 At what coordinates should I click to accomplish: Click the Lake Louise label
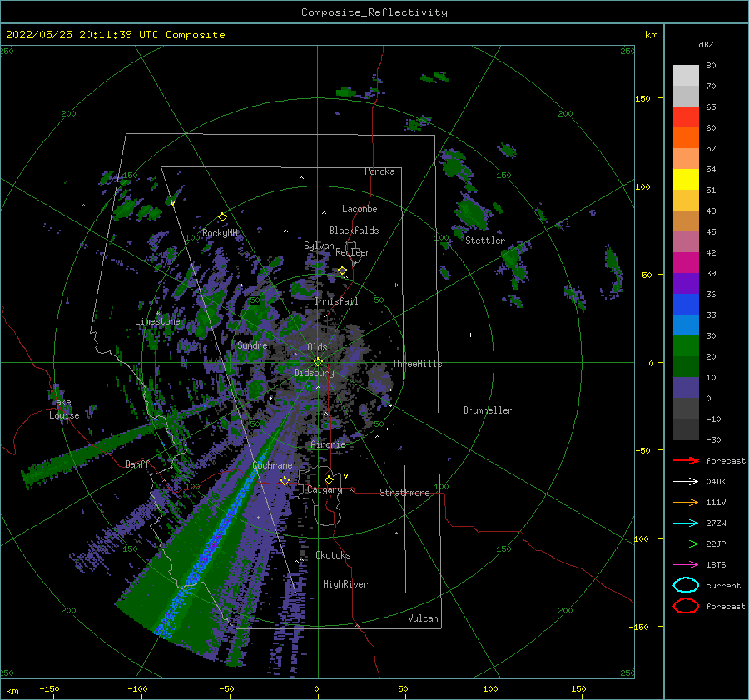pos(64,409)
